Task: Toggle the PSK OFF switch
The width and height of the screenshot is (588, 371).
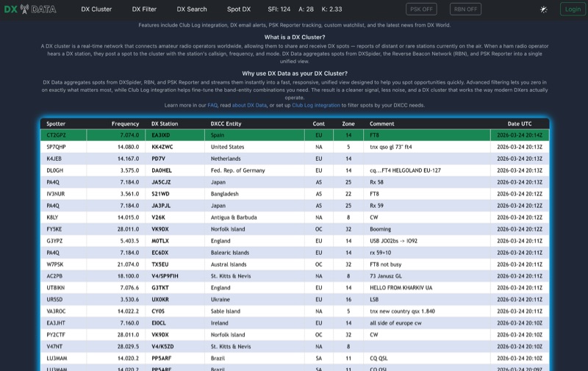Action: [x=421, y=10]
